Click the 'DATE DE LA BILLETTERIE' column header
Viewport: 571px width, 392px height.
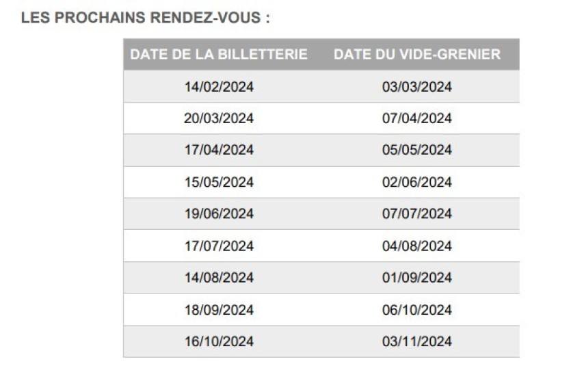click(x=219, y=55)
